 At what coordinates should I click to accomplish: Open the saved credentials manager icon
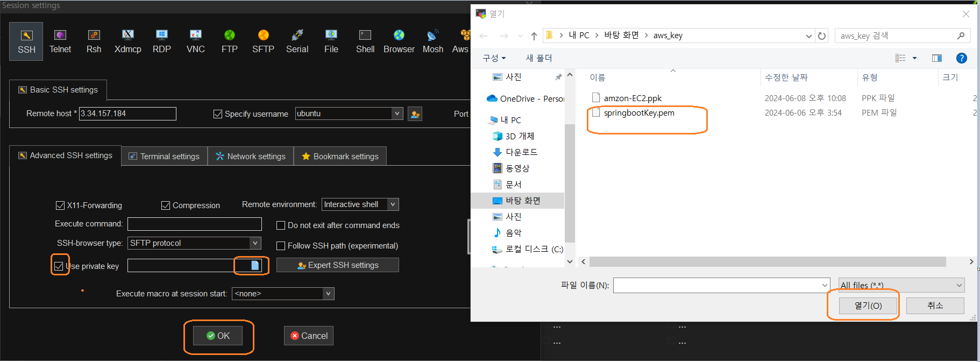[415, 114]
